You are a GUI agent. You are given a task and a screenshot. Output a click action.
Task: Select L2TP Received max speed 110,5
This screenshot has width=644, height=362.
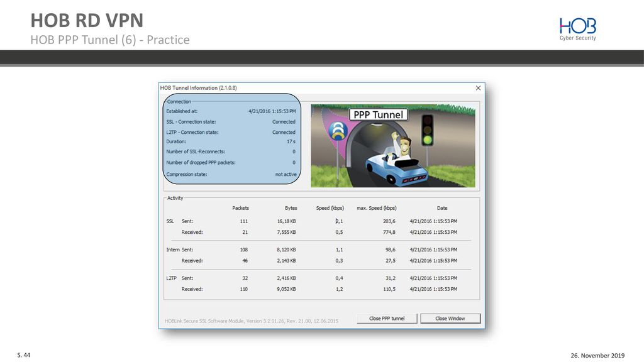(x=389, y=289)
